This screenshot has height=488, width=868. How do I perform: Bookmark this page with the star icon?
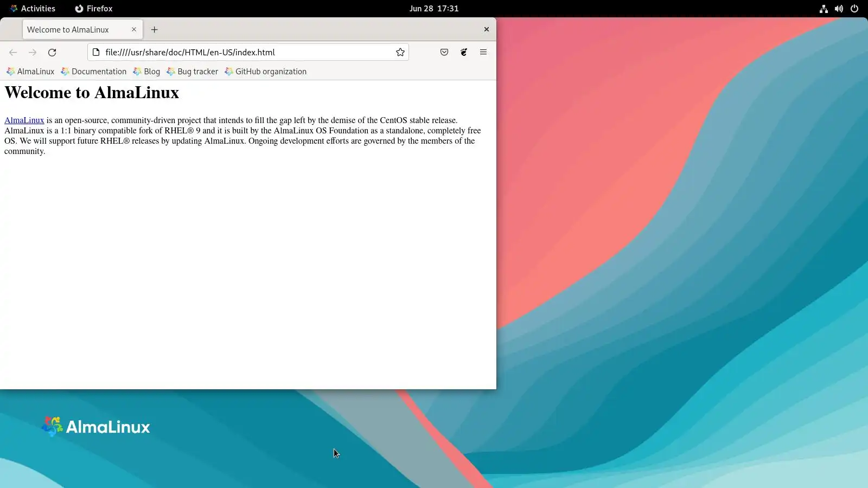point(400,53)
